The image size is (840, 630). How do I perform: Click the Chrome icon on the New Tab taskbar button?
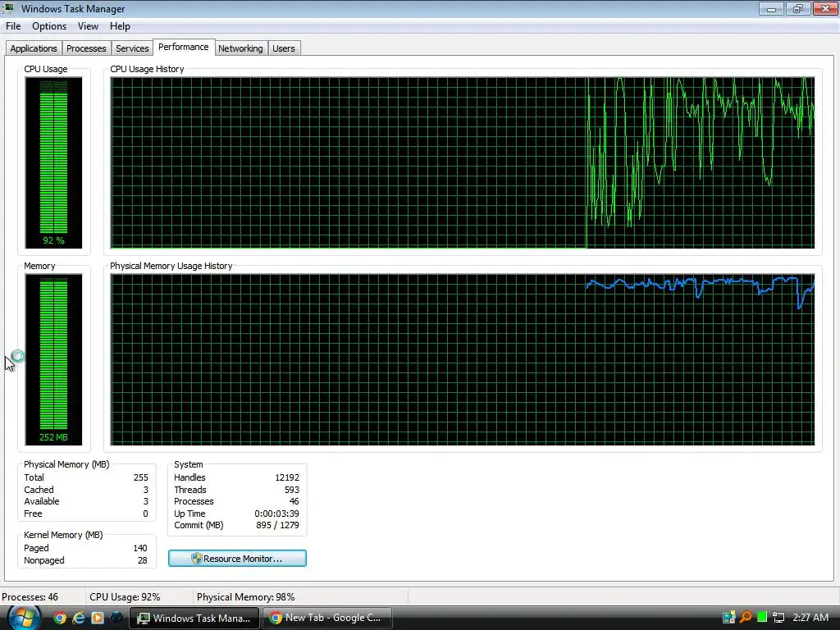[276, 618]
